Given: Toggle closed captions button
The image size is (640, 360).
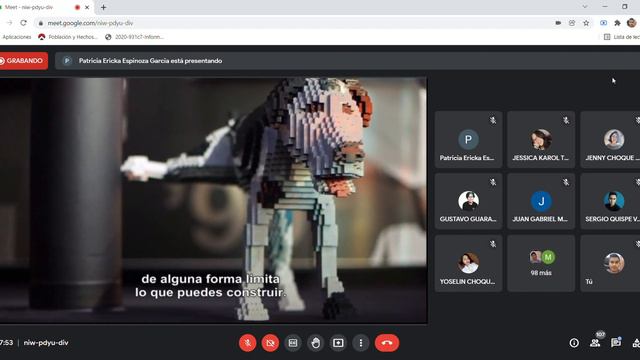Looking at the screenshot, I should (x=293, y=343).
